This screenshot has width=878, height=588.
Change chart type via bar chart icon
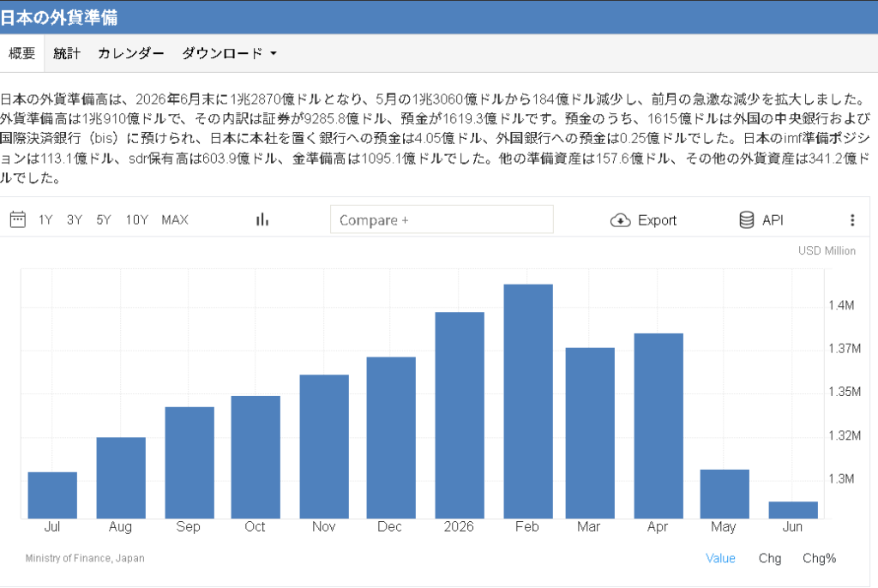[x=262, y=219]
